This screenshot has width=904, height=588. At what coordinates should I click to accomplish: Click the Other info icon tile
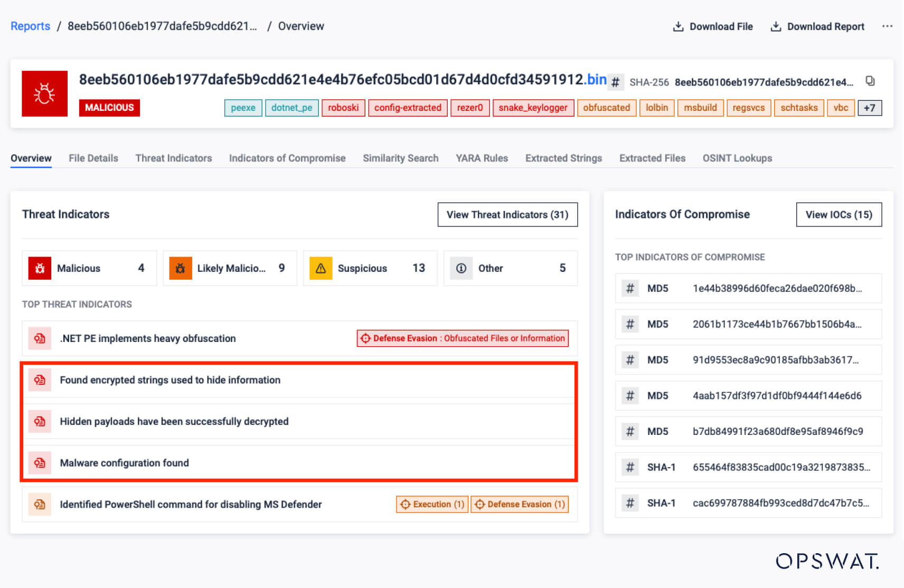point(510,268)
